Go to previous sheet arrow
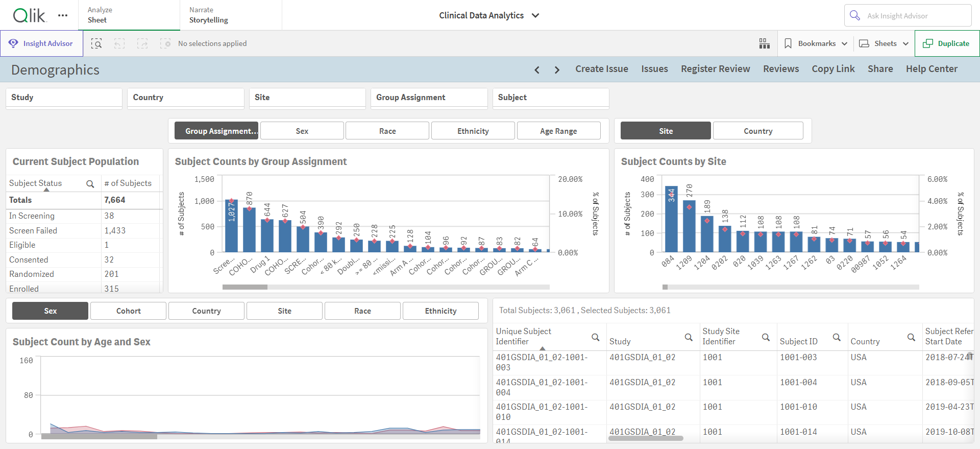This screenshot has width=980, height=449. click(x=537, y=69)
